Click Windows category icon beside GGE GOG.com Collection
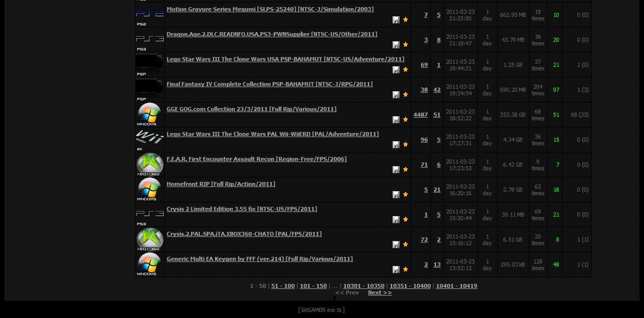The image size is (644, 318). click(x=150, y=115)
